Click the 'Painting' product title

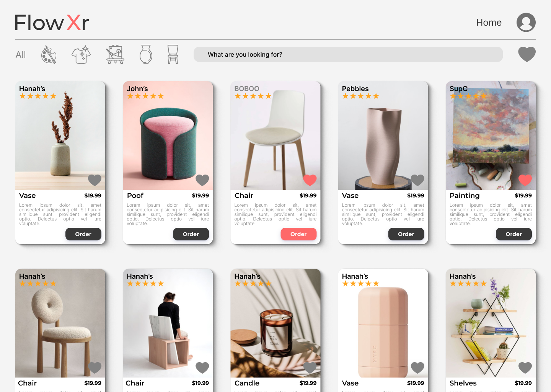[x=465, y=196]
